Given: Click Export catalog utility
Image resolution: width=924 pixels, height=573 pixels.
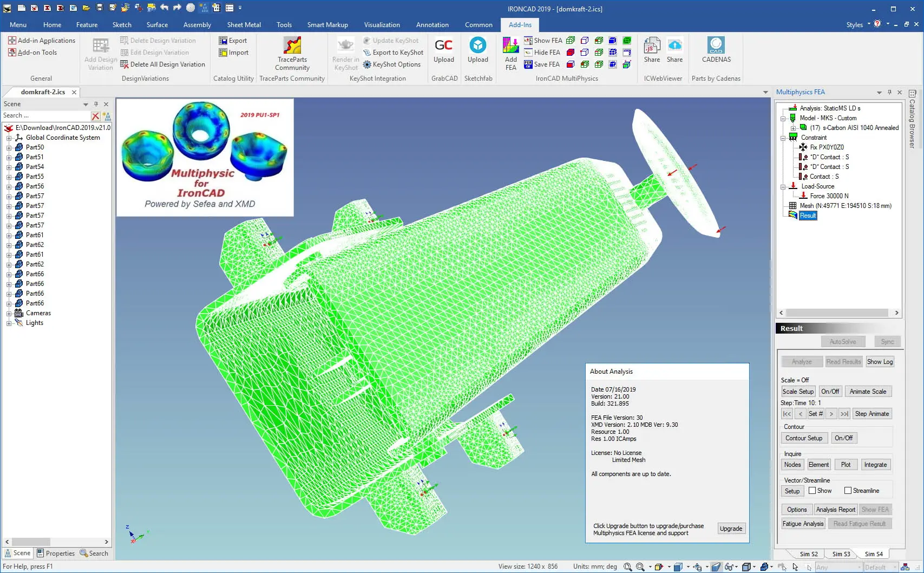Looking at the screenshot, I should click(233, 41).
